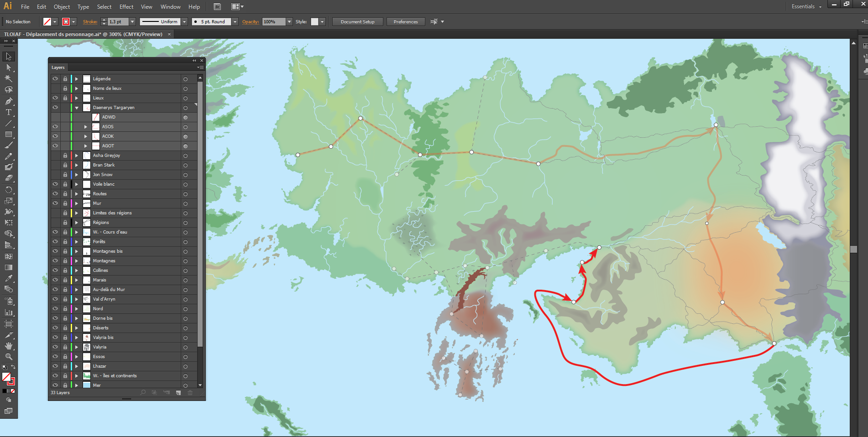The height and width of the screenshot is (437, 868).
Task: Select the Paintbrush tool
Action: [x=9, y=145]
